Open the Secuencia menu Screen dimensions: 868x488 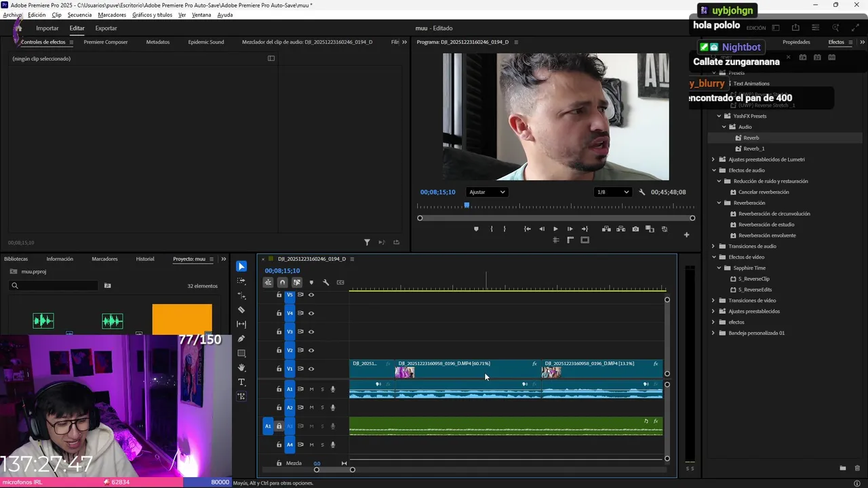tap(79, 15)
